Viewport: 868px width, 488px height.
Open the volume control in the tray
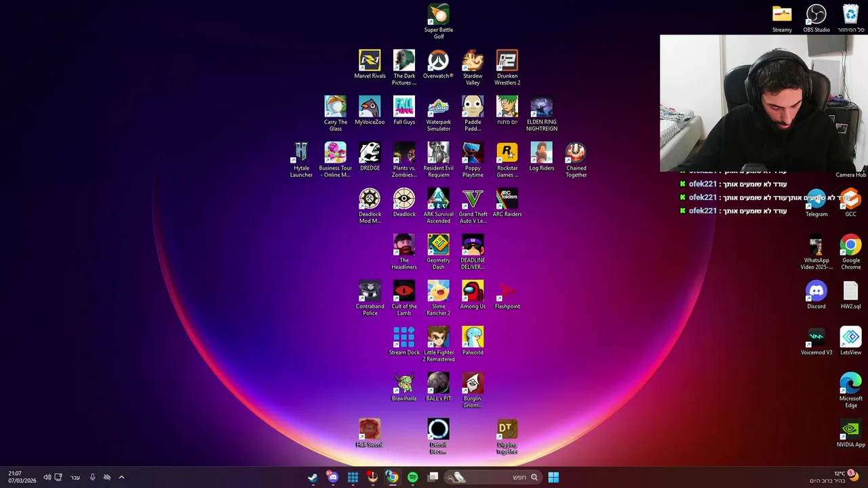[47, 477]
